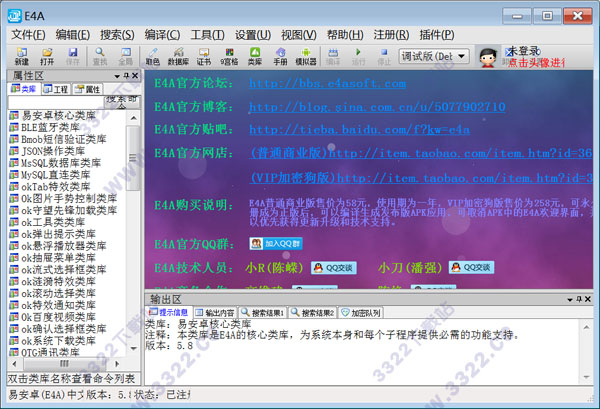Pin the 输出区 panel
The image size is (600, 409).
(x=579, y=299)
